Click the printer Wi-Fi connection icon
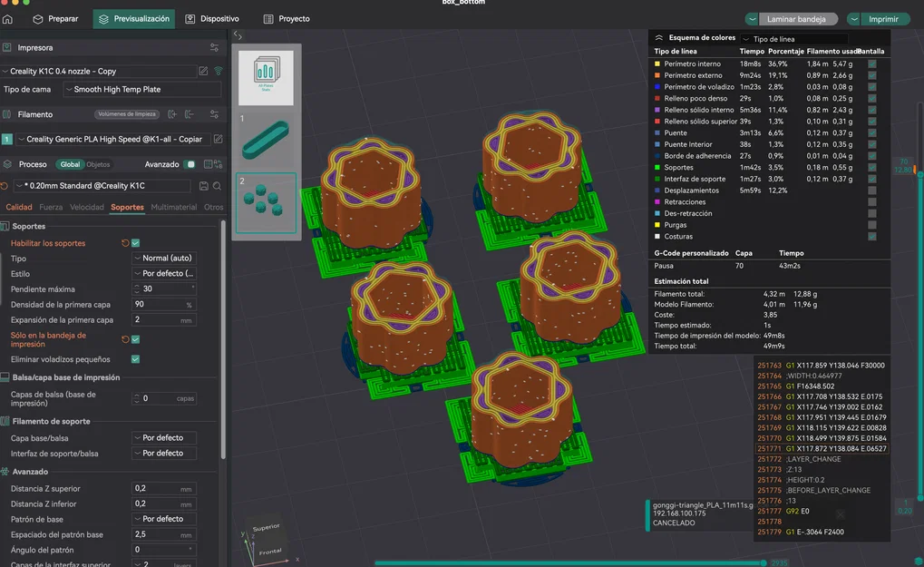The height and width of the screenshot is (567, 924). coord(219,71)
